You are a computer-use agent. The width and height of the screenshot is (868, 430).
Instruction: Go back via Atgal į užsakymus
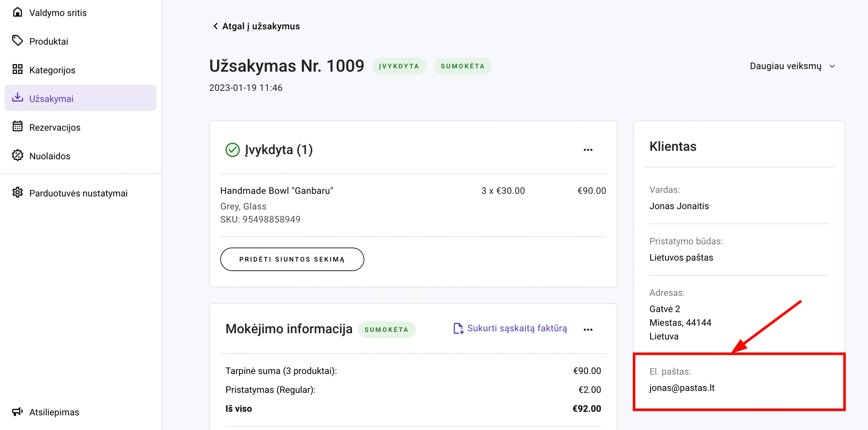tap(256, 26)
